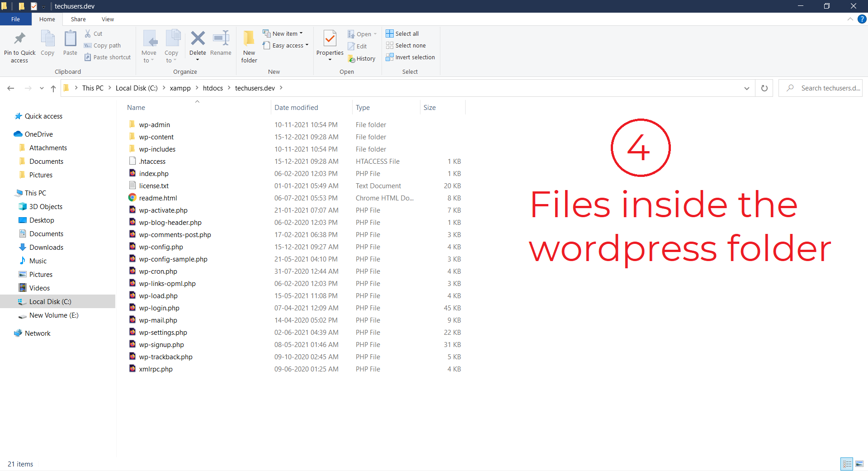This screenshot has height=471, width=868.
Task: Click the Delete red X icon
Action: coord(198,38)
